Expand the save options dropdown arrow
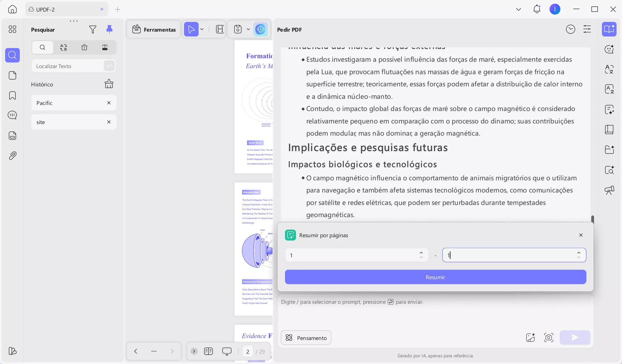Image resolution: width=622 pixels, height=364 pixels. tap(248, 29)
